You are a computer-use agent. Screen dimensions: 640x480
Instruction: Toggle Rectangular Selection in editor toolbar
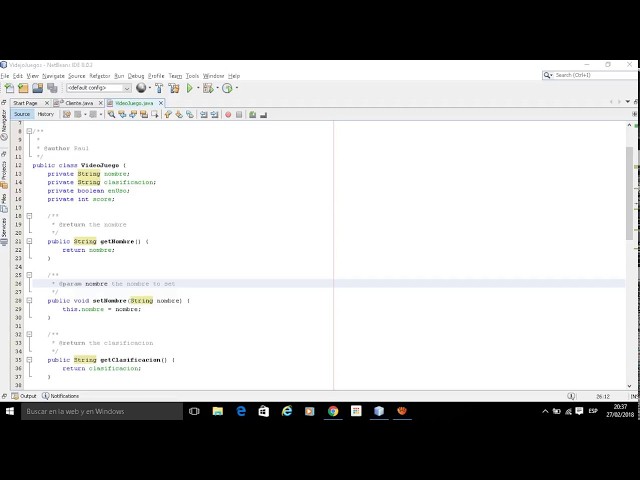click(155, 115)
